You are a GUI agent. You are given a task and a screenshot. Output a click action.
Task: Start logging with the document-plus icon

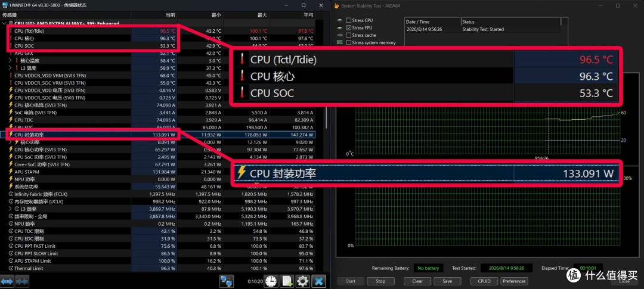click(x=287, y=281)
